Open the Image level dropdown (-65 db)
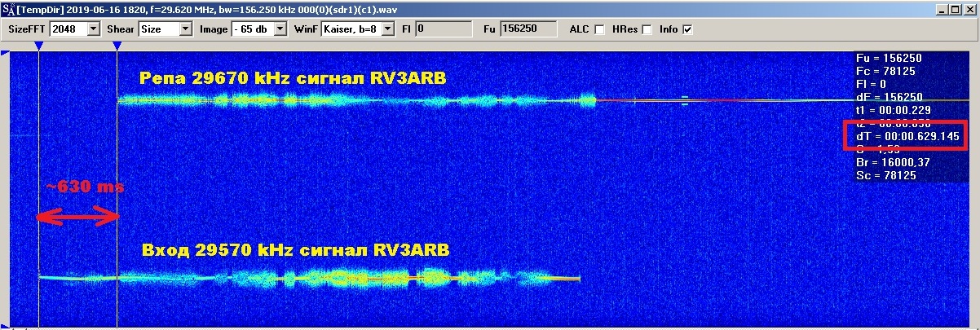Image resolution: width=980 pixels, height=330 pixels. [x=280, y=29]
